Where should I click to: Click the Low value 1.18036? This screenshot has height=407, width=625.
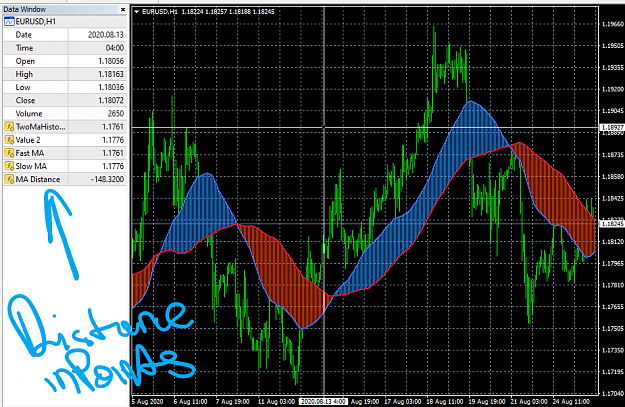(111, 87)
